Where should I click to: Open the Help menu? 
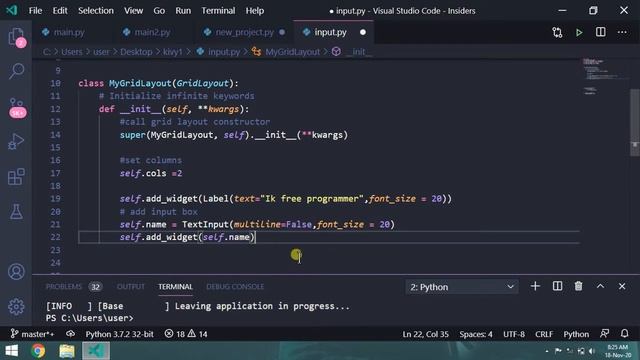254,11
